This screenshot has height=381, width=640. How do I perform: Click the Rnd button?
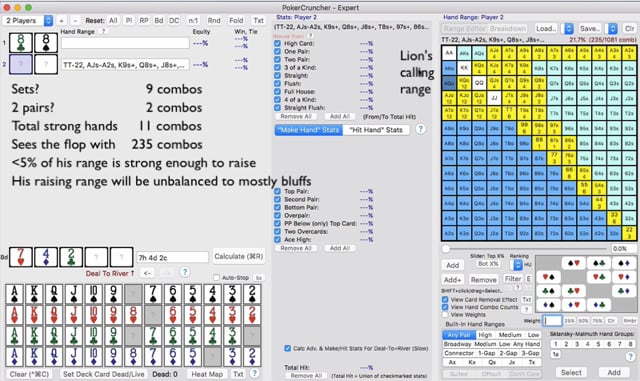coord(214,20)
